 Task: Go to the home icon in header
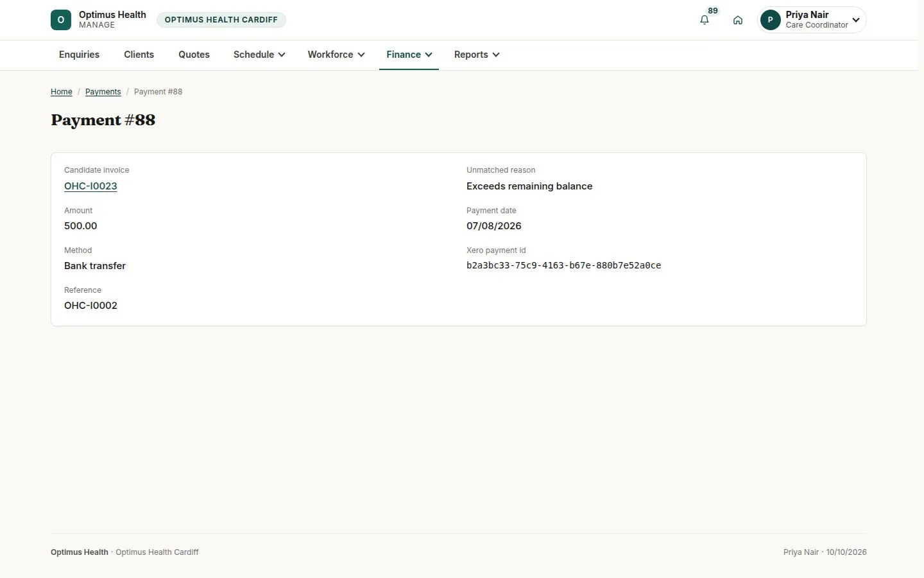point(738,20)
